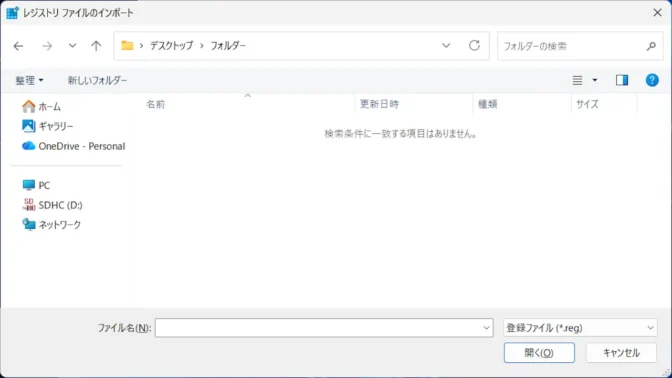This screenshot has width=672, height=378.
Task: Sort by サイズ column
Action: [x=587, y=104]
